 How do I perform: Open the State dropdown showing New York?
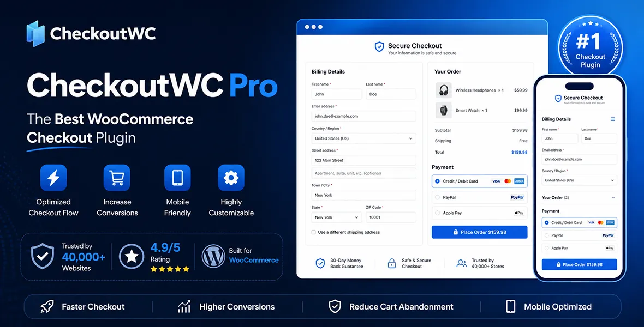336,217
